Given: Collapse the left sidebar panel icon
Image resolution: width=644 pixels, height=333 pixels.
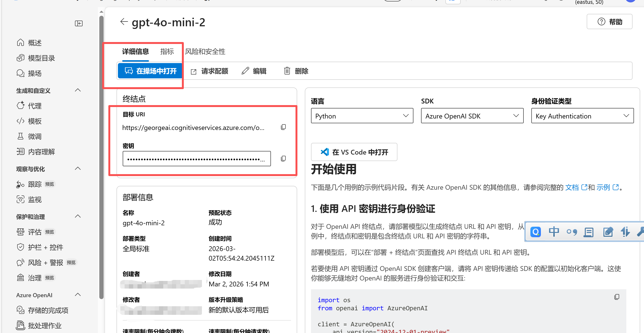Looking at the screenshot, I should pyautogui.click(x=79, y=23).
